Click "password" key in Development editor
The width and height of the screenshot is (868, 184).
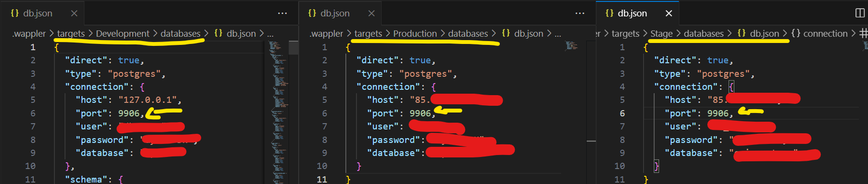[102, 140]
